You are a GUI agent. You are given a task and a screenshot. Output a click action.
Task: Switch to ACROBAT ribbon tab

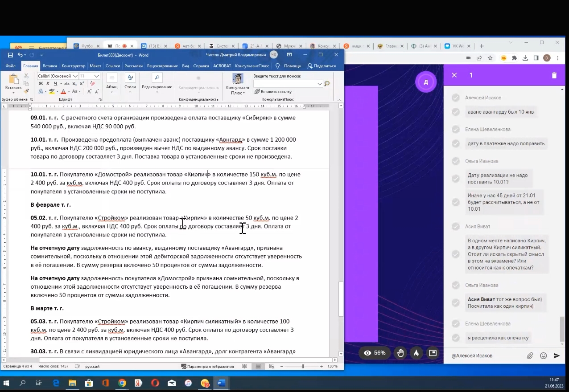pos(222,66)
